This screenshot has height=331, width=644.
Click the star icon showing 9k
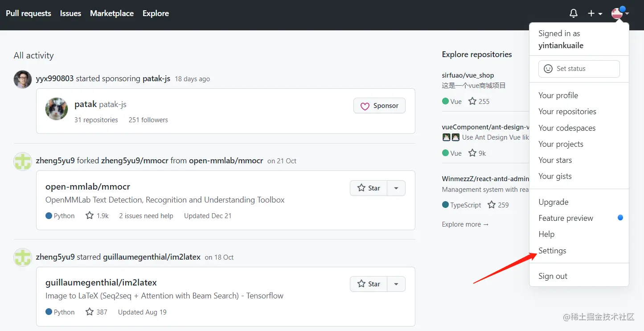(x=472, y=153)
